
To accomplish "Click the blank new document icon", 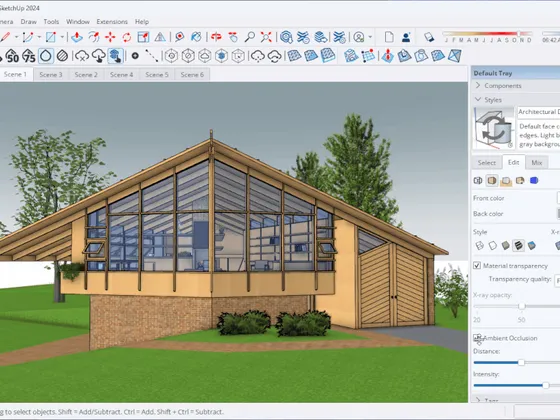I will click(389, 37).
